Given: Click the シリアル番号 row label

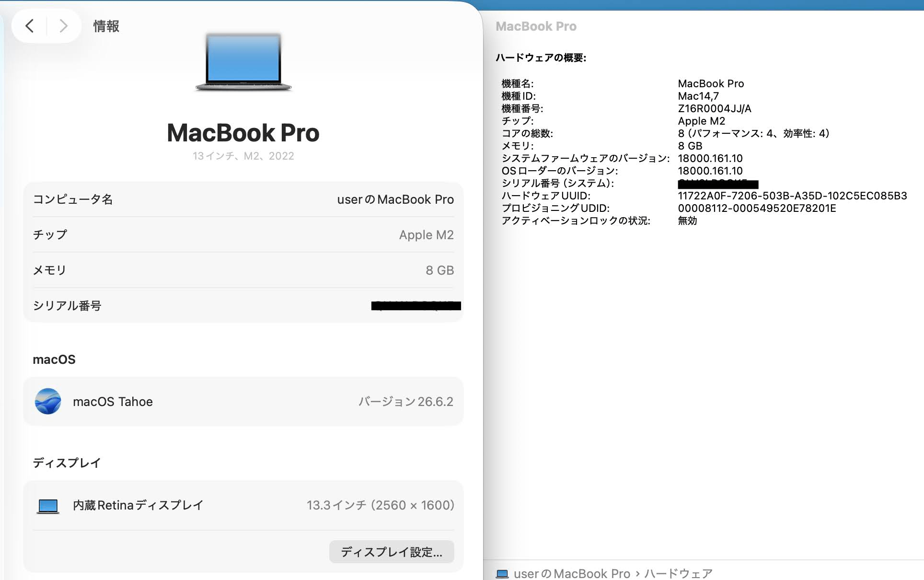Looking at the screenshot, I should [67, 306].
